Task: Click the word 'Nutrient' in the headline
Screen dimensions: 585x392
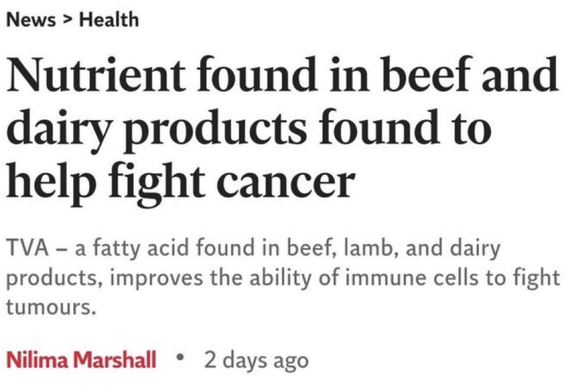Action: (x=96, y=75)
